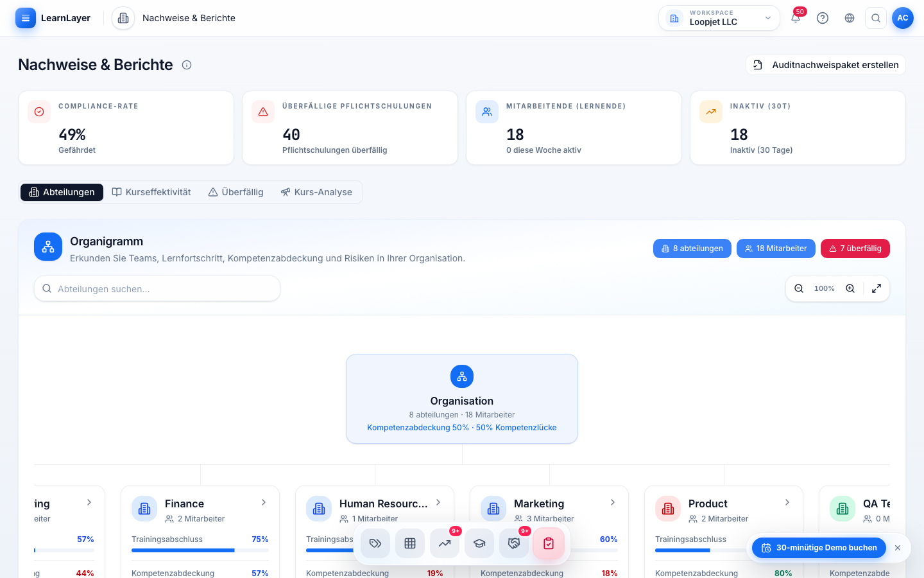Open the AC user avatar menu
924x578 pixels.
coord(903,18)
